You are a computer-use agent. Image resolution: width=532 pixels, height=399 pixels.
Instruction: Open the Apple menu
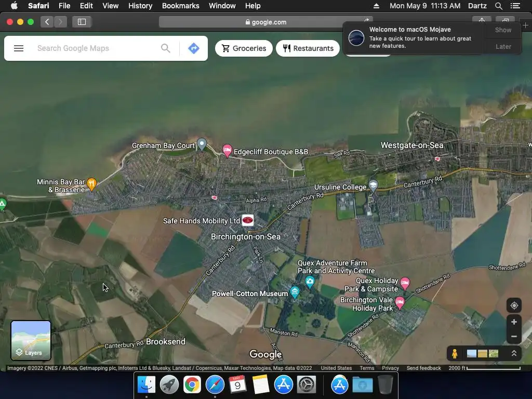(x=14, y=6)
